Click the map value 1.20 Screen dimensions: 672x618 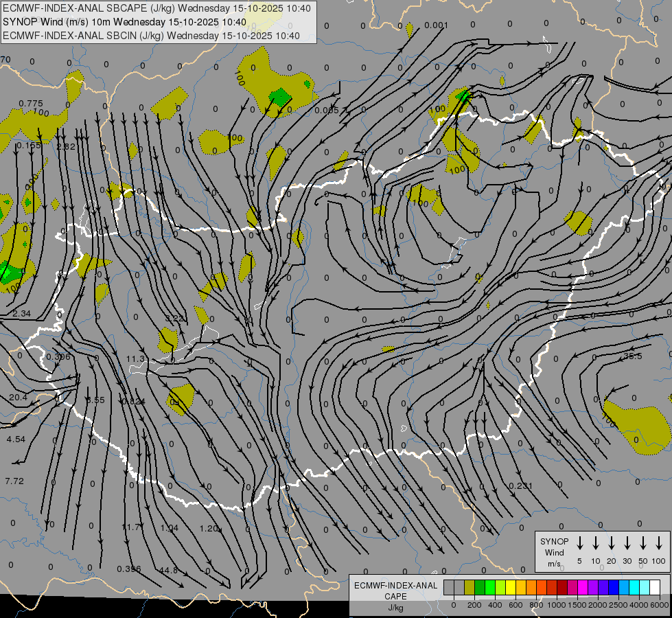pyautogui.click(x=209, y=528)
